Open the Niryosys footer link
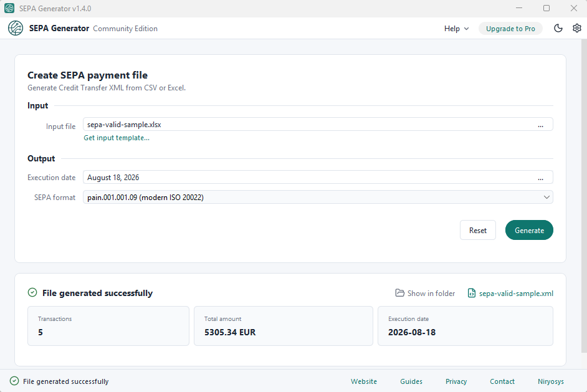The width and height of the screenshot is (587, 392). (551, 381)
